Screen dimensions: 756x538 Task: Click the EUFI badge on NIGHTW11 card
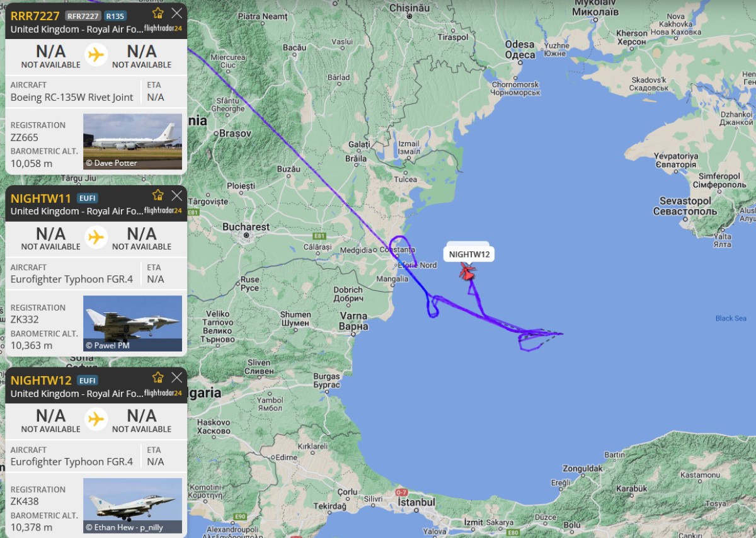click(x=88, y=198)
